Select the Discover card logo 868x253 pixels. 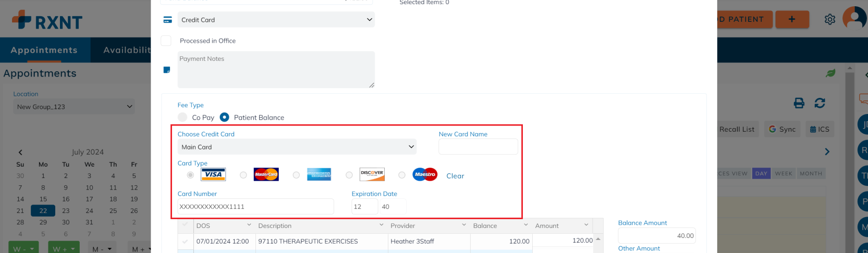click(372, 174)
